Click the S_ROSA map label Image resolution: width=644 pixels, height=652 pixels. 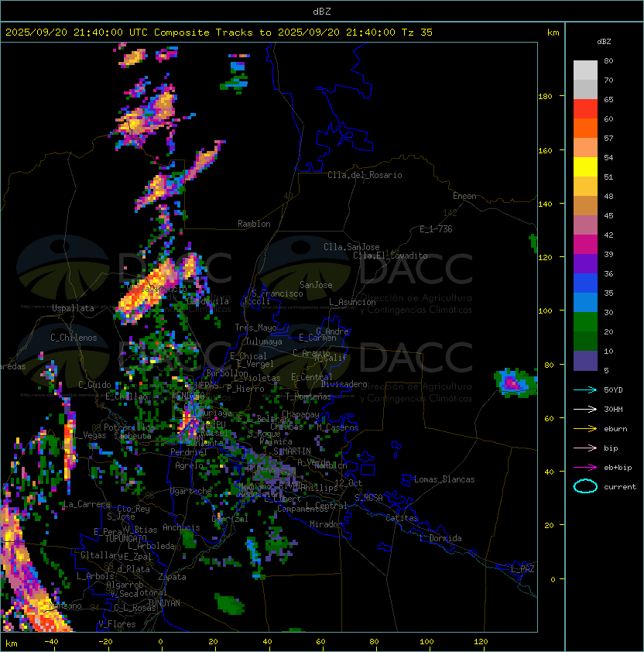(368, 498)
